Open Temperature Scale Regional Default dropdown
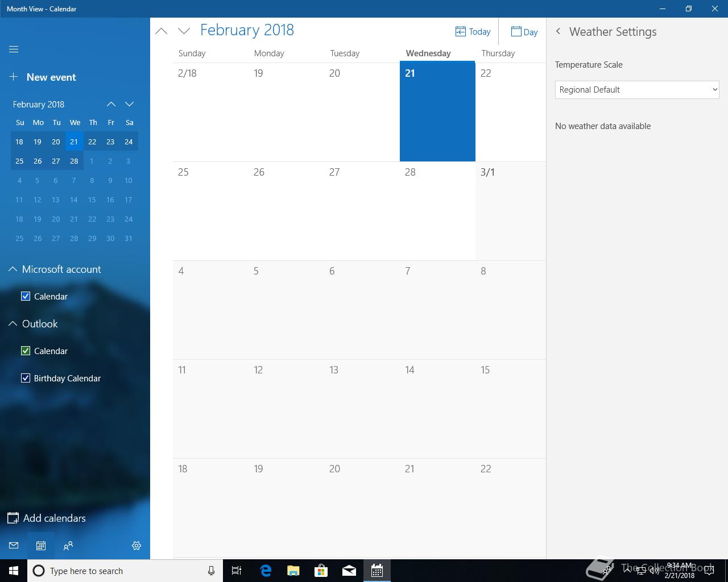Viewport: 728px width, 582px height. (x=637, y=90)
